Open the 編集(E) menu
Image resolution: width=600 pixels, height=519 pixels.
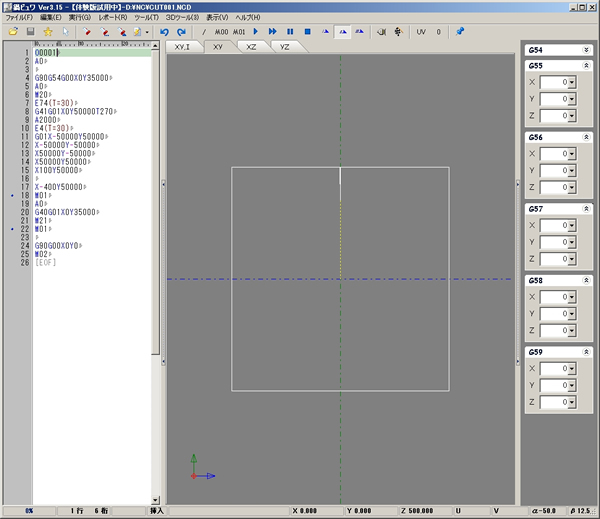tap(51, 17)
